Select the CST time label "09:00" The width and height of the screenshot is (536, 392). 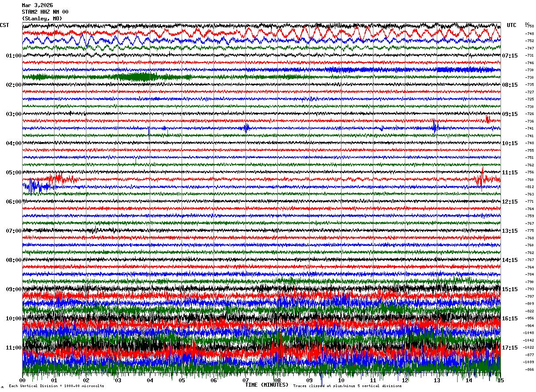(x=14, y=289)
